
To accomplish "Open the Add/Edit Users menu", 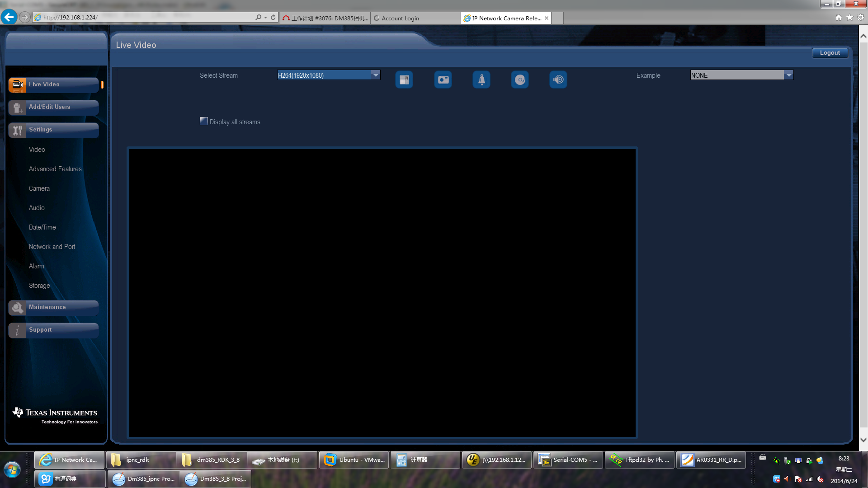I will click(53, 107).
